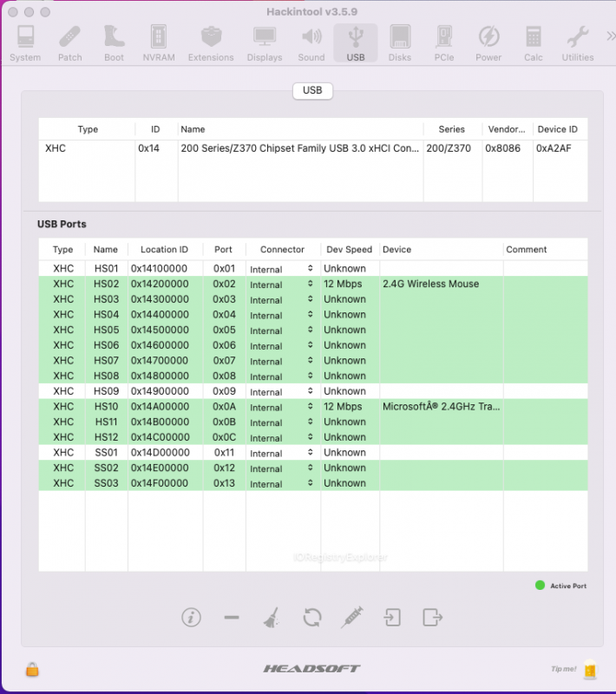Open the Power toolbar tab

point(488,43)
